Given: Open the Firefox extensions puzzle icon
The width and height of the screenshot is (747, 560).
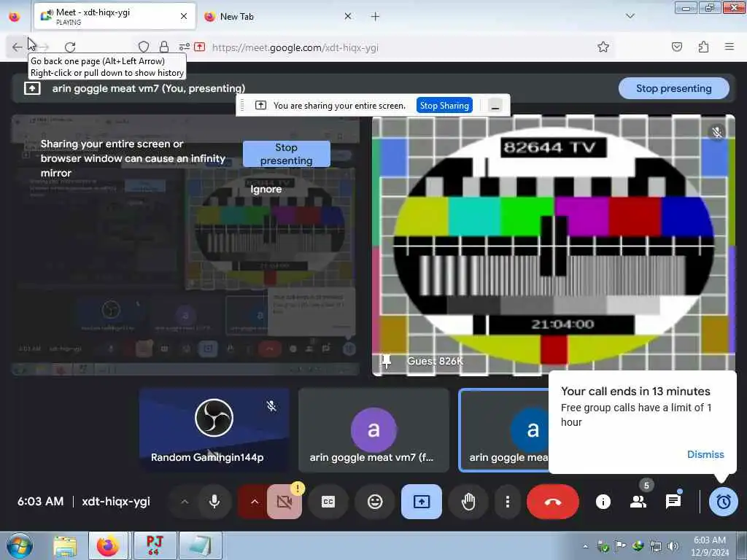Looking at the screenshot, I should (703, 47).
